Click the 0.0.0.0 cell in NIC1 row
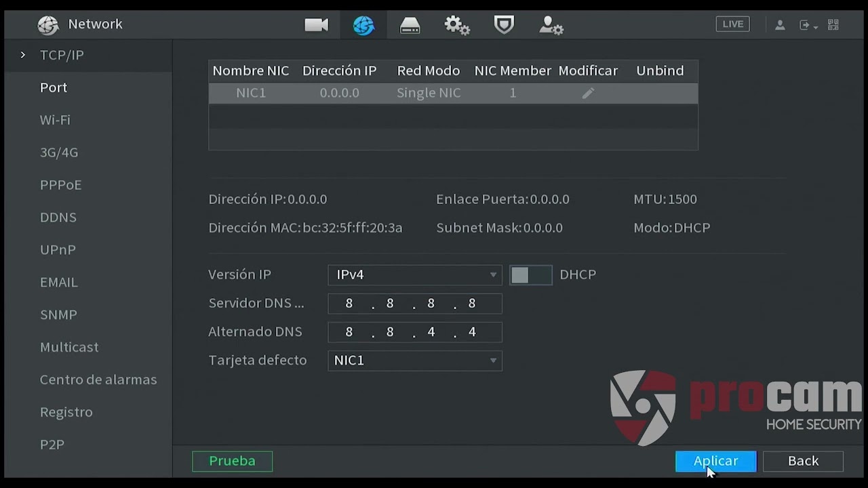 point(340,93)
